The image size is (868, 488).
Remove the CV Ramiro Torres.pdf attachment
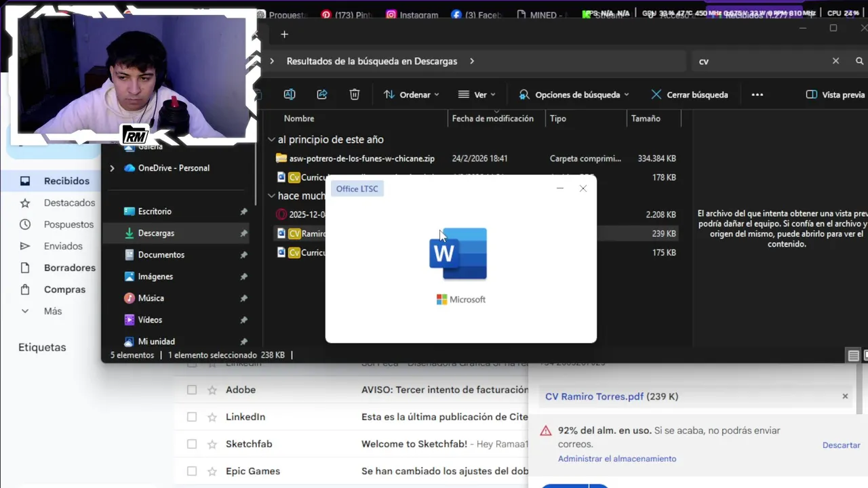[845, 396]
